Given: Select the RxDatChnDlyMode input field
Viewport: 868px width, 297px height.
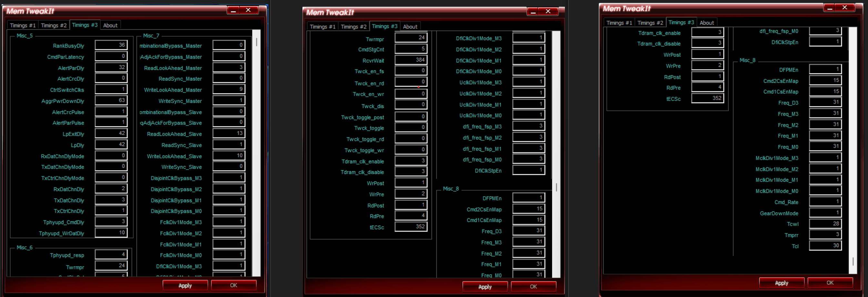Looking at the screenshot, I should [111, 155].
